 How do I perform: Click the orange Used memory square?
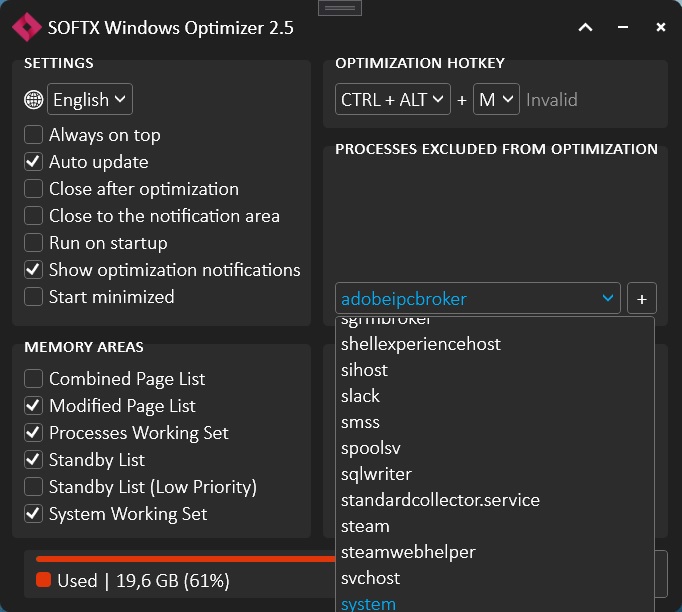43,580
